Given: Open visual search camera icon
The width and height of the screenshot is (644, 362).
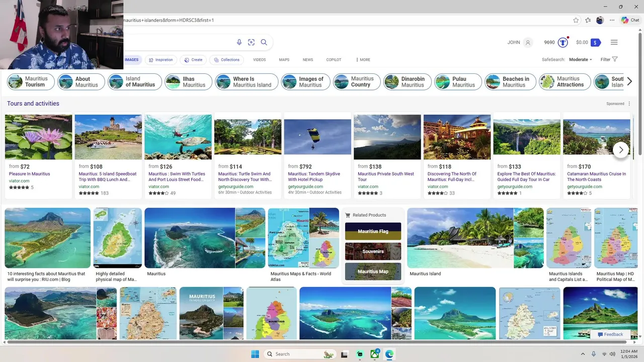Looking at the screenshot, I should [251, 42].
